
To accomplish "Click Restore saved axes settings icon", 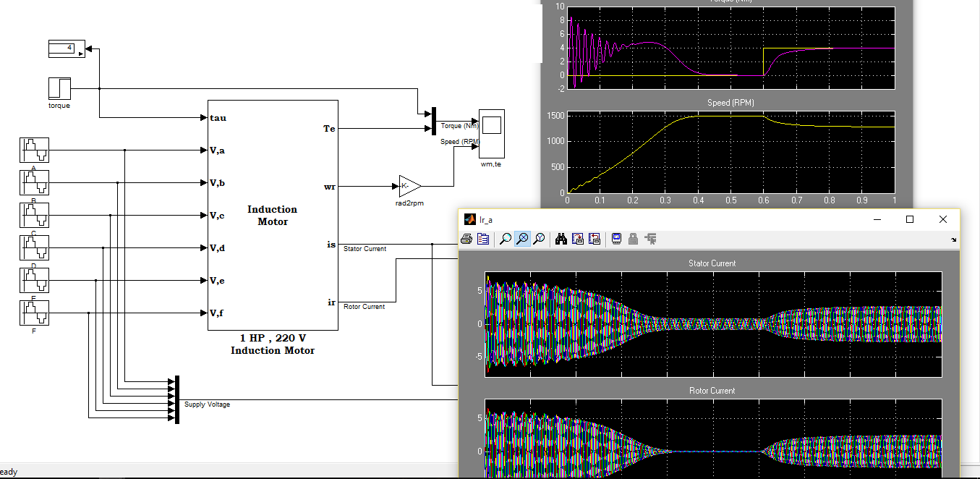I will tap(595, 239).
